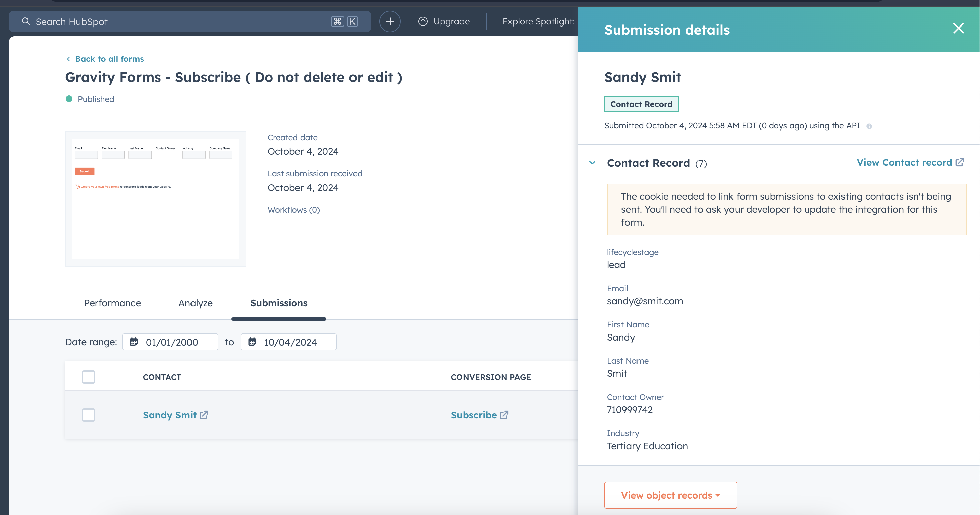Open View object records dropdown

tap(670, 495)
